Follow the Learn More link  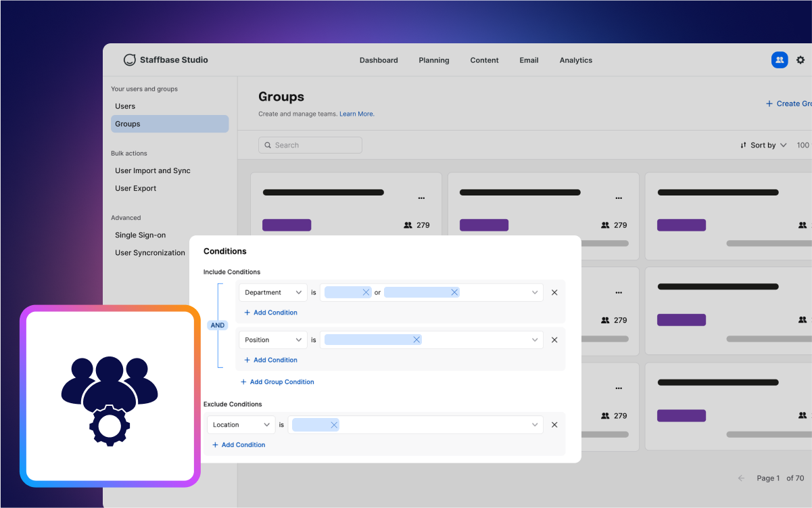(x=357, y=114)
